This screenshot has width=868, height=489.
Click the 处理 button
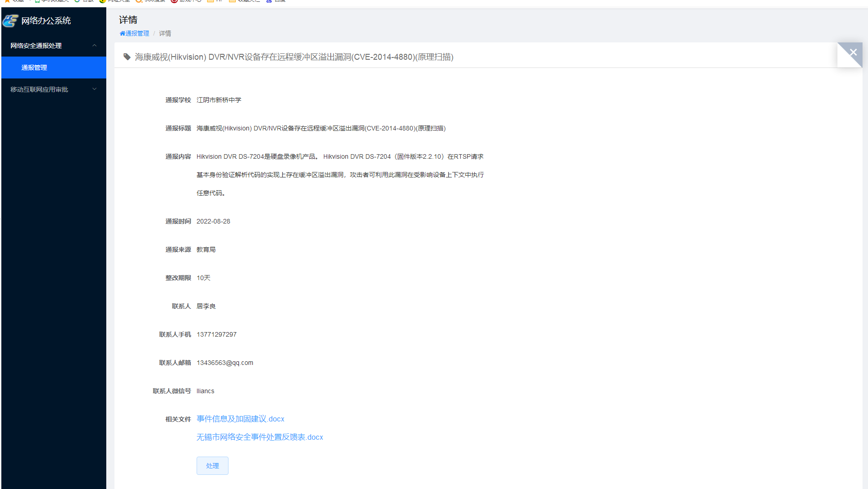pyautogui.click(x=213, y=466)
